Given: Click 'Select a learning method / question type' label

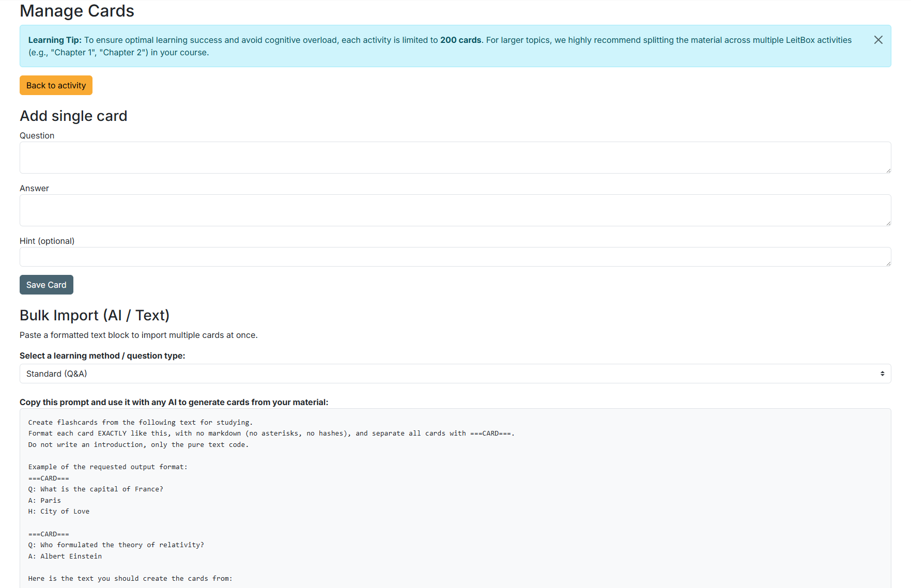Looking at the screenshot, I should pos(102,355).
